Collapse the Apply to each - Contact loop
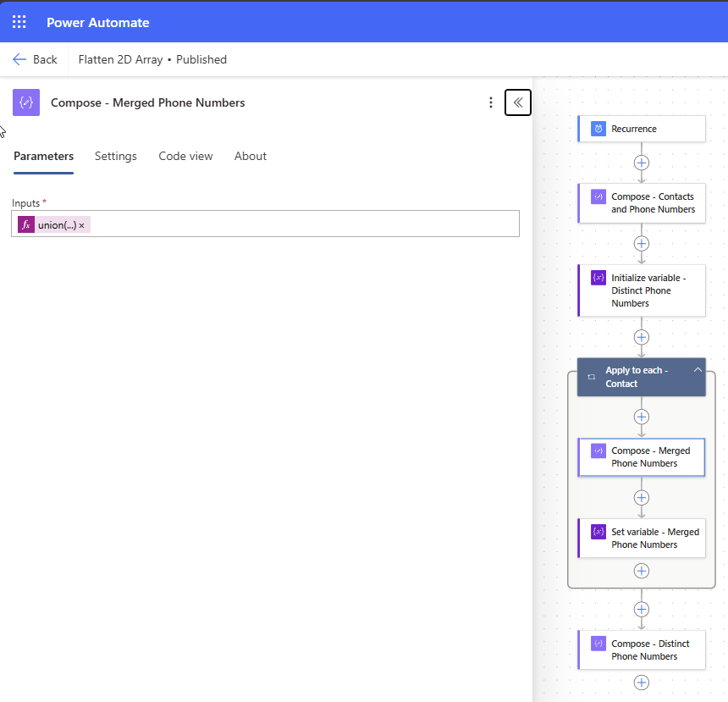Screen dimensions: 728x702 coord(698,370)
